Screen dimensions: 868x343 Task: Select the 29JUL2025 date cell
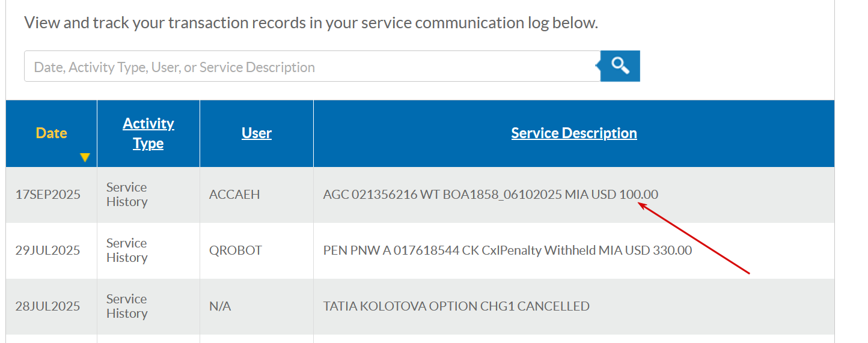coord(47,250)
